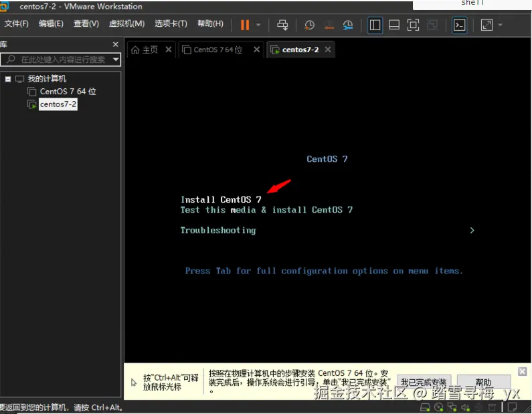Click the 我已完成安装 button
532x414 pixels.
[424, 382]
